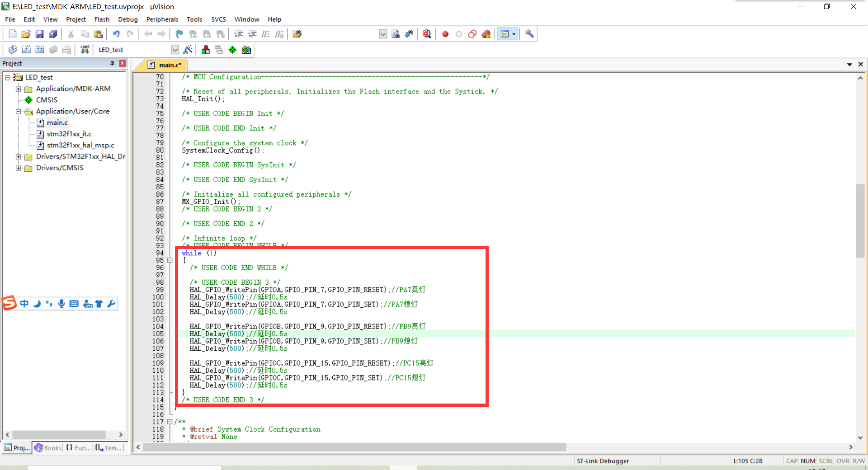This screenshot has height=470, width=868.
Task: Select the CMSIS component node
Action: tap(47, 100)
